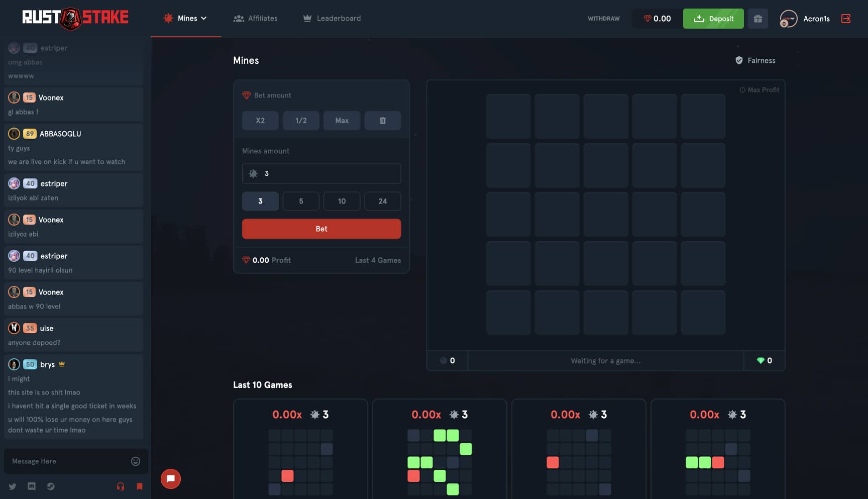Go to the Affiliates page
The width and height of the screenshot is (868, 499).
click(x=255, y=19)
